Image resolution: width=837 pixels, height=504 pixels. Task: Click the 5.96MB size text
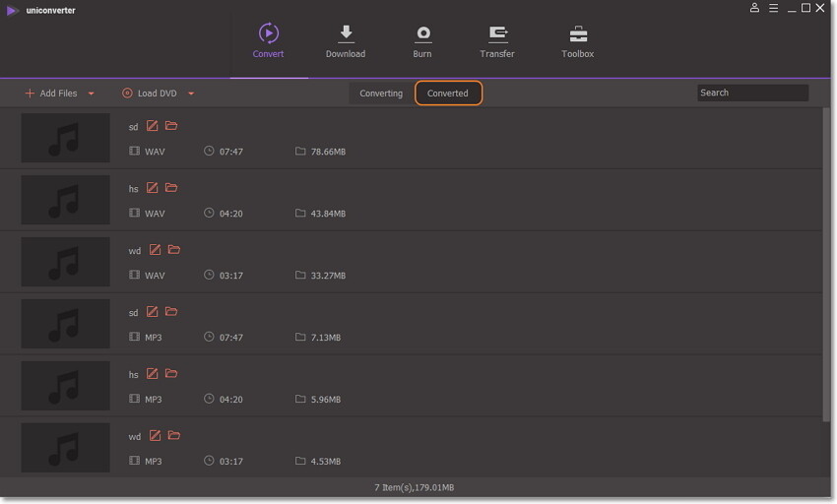pos(326,400)
